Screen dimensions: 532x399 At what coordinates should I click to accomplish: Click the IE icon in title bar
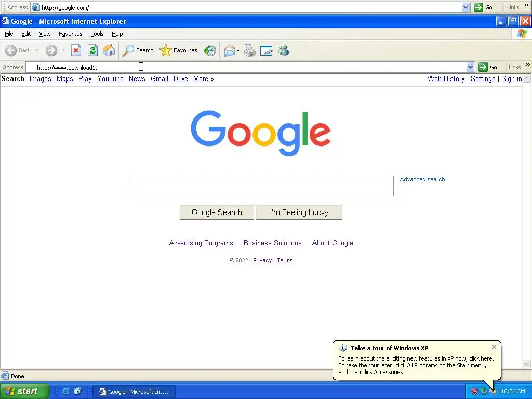click(x=5, y=21)
